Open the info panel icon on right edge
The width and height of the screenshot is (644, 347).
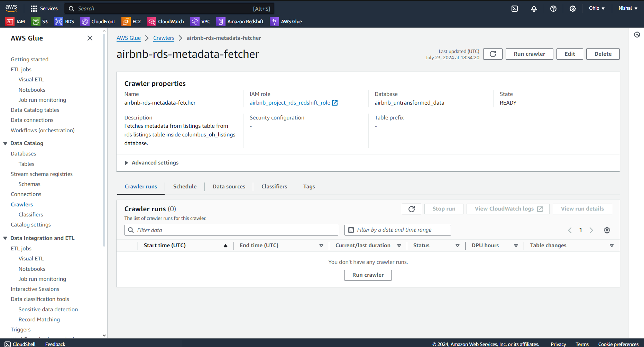click(637, 35)
